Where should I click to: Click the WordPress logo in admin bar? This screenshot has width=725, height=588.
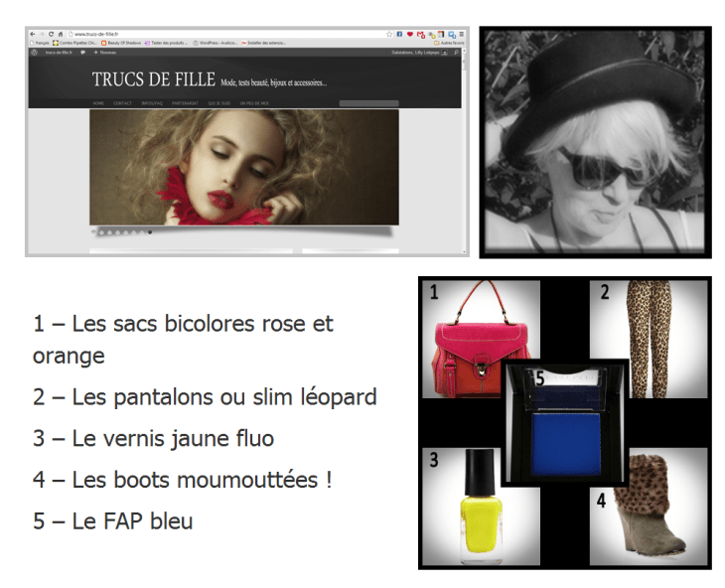coord(35,52)
